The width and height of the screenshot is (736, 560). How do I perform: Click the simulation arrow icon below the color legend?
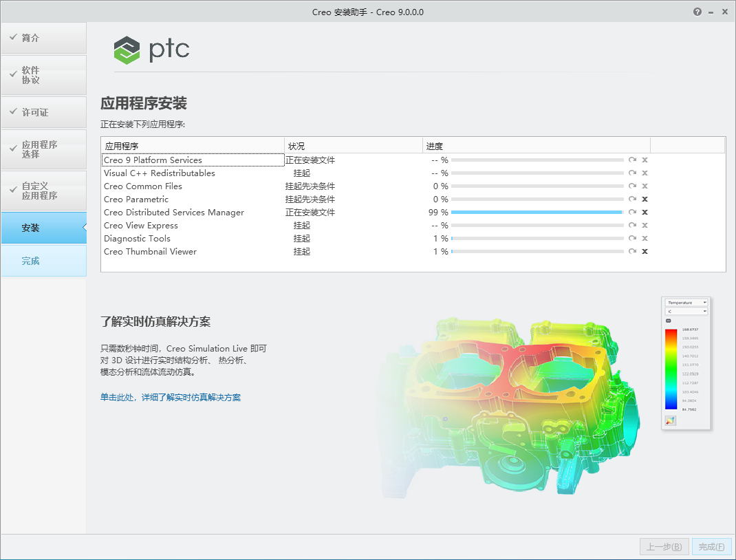(x=670, y=420)
